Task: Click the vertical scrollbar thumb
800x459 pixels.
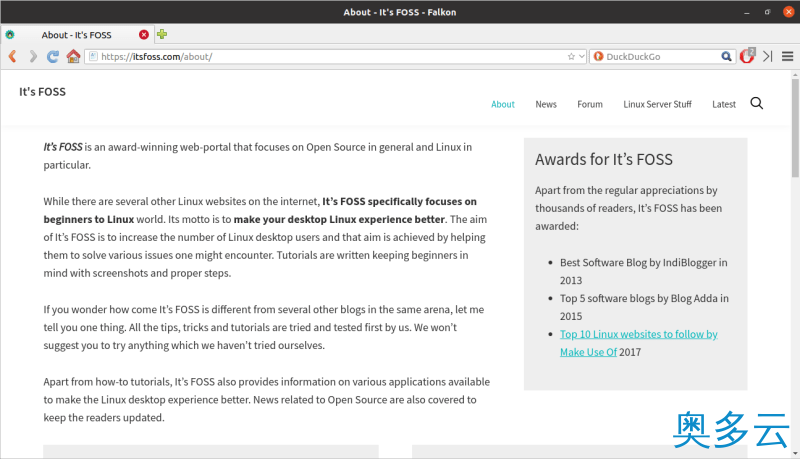Action: coord(795,128)
